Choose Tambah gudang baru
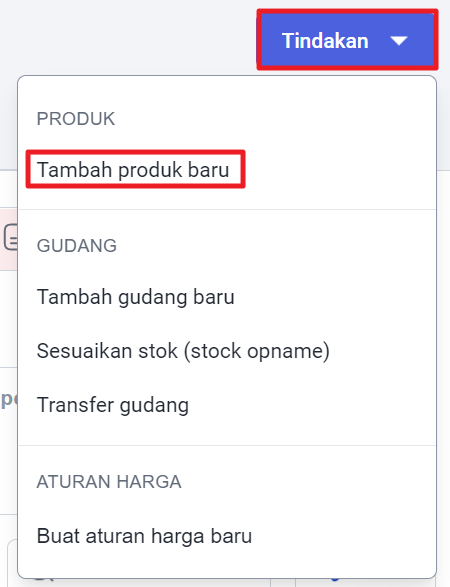Screen dimensions: 450x587 pos(136,297)
